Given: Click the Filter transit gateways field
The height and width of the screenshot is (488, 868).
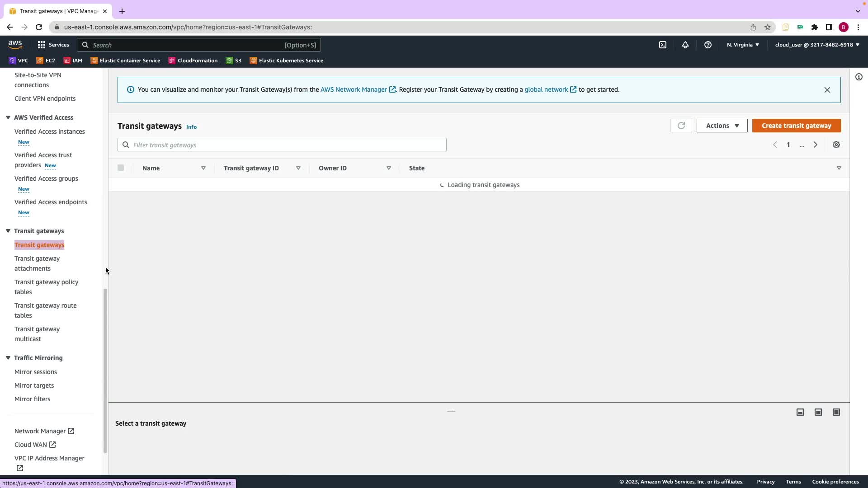Looking at the screenshot, I should pos(282,145).
